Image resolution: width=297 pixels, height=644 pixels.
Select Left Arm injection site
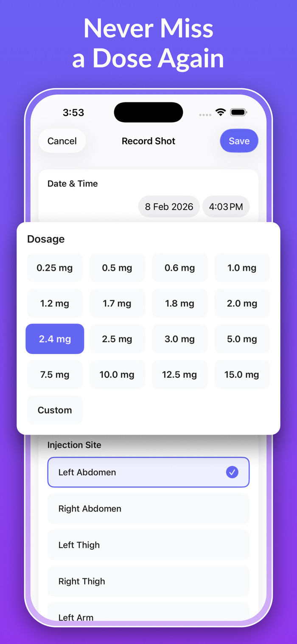(x=148, y=615)
